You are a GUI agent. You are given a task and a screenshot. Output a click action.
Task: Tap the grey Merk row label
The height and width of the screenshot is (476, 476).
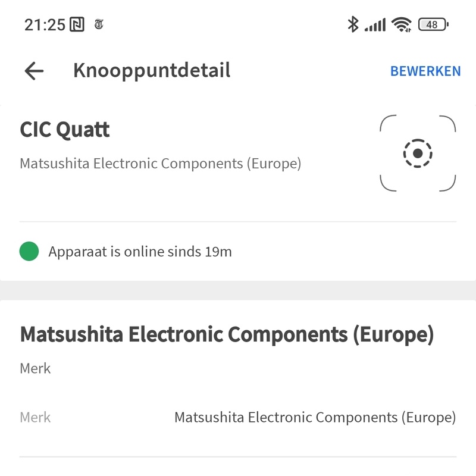click(36, 417)
